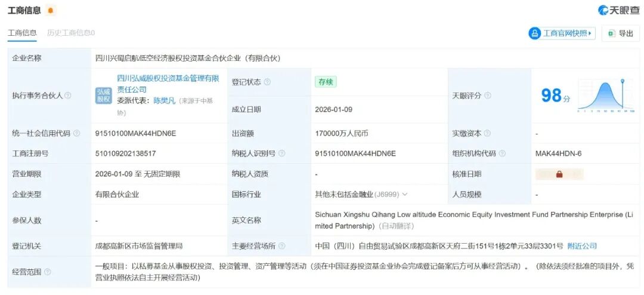Click the 170000万人民币 capital value
This screenshot has height=295, width=644.
point(342,133)
